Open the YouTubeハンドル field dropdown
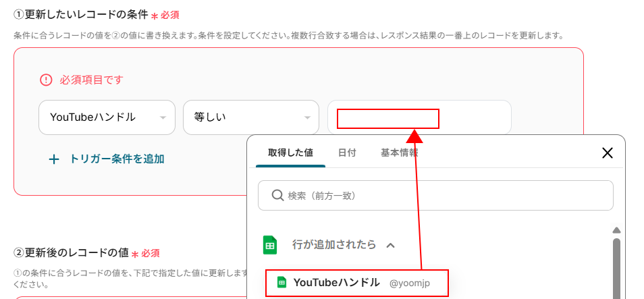The height and width of the screenshot is (299, 644). (107, 117)
